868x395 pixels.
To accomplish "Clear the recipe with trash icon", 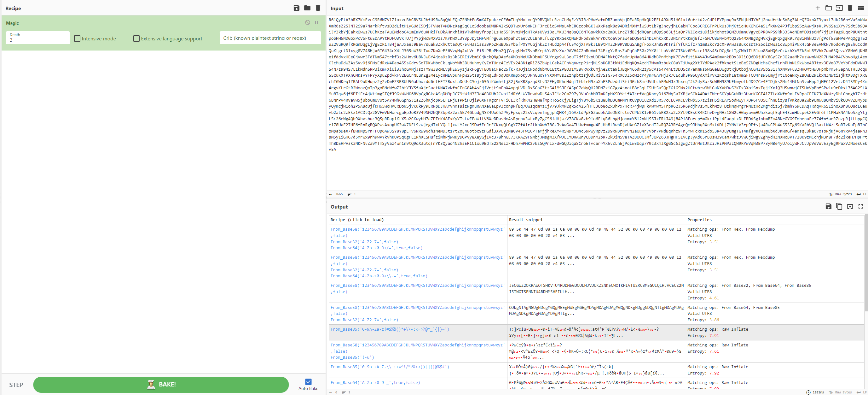I will coord(318,8).
